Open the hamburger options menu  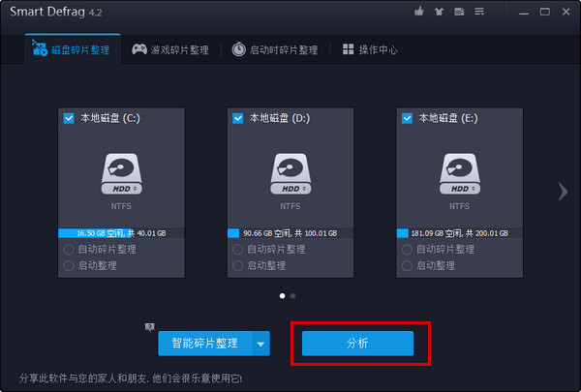click(479, 12)
